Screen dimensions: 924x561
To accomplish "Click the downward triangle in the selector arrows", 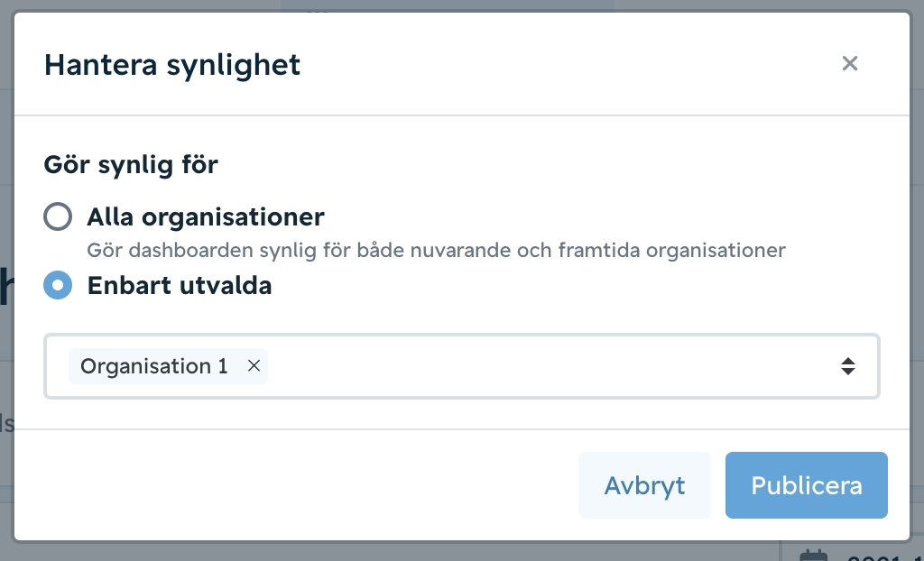I will [x=847, y=372].
